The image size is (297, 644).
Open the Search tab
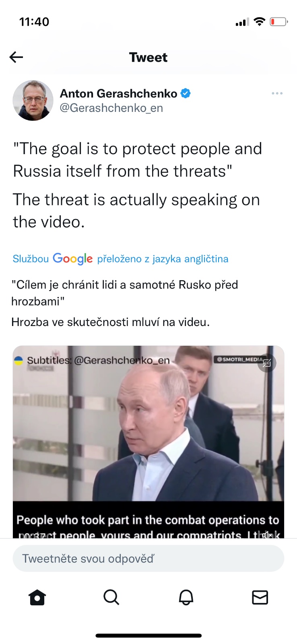click(x=111, y=597)
